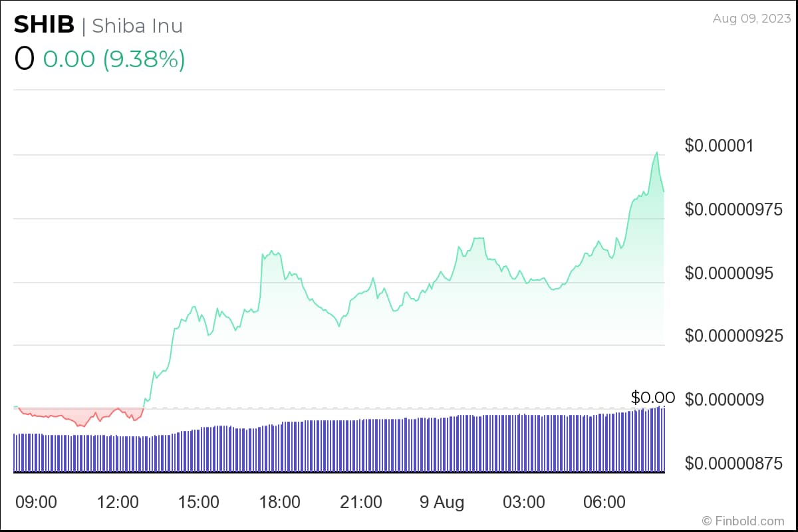
Task: Click the 15:00 time axis label
Action: pos(199,501)
